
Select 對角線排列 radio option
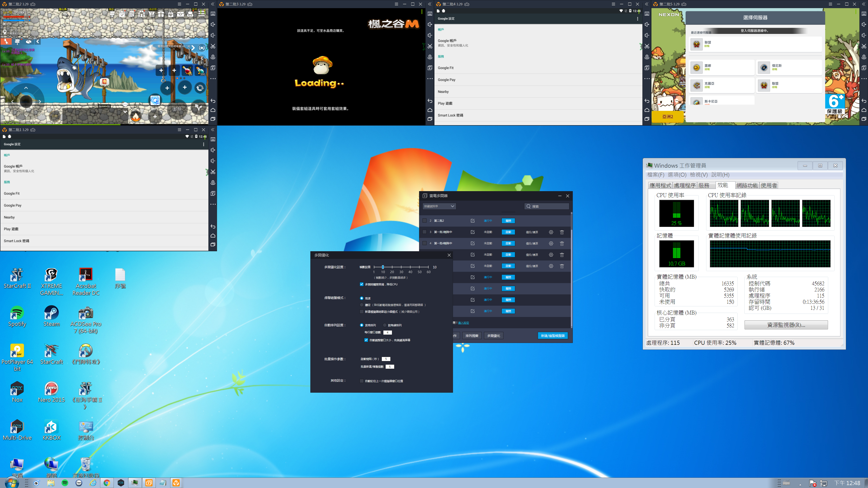click(385, 325)
